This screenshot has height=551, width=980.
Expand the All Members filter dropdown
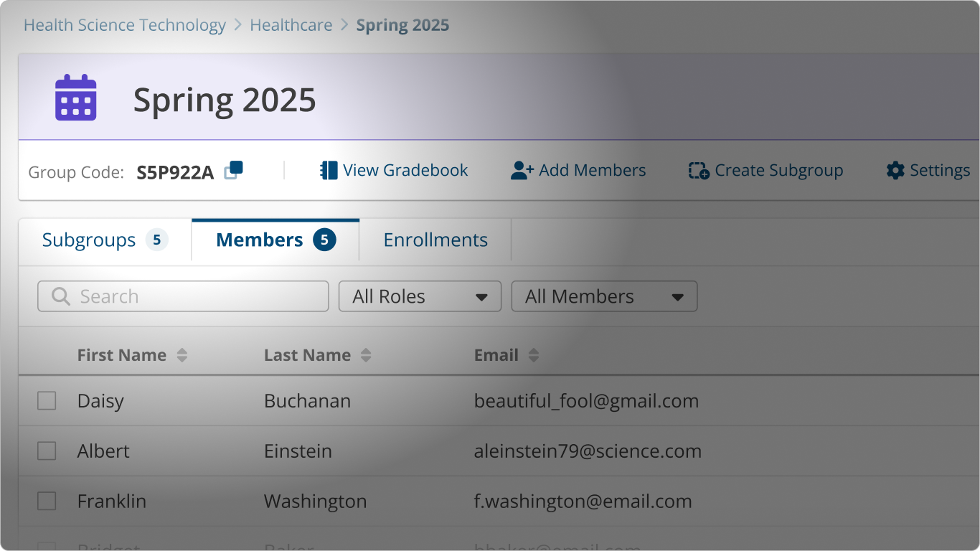point(604,296)
